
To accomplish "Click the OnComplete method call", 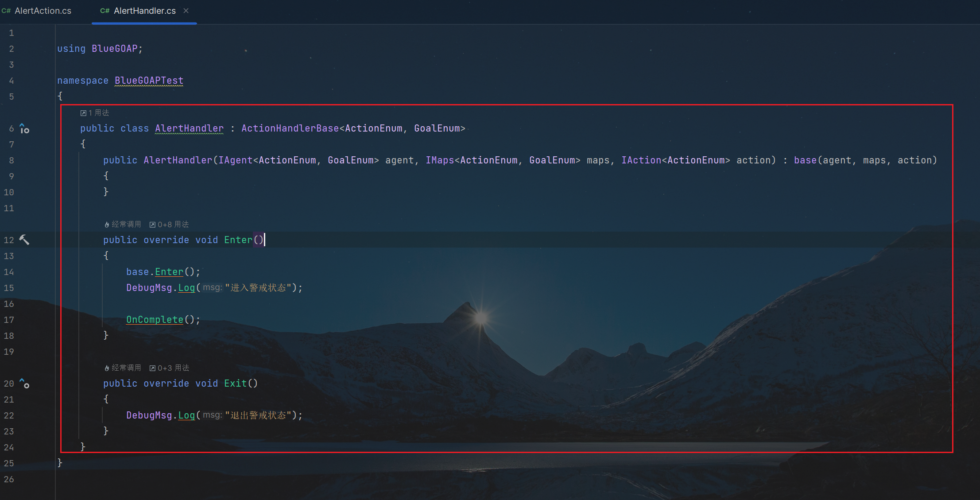I will click(x=155, y=319).
